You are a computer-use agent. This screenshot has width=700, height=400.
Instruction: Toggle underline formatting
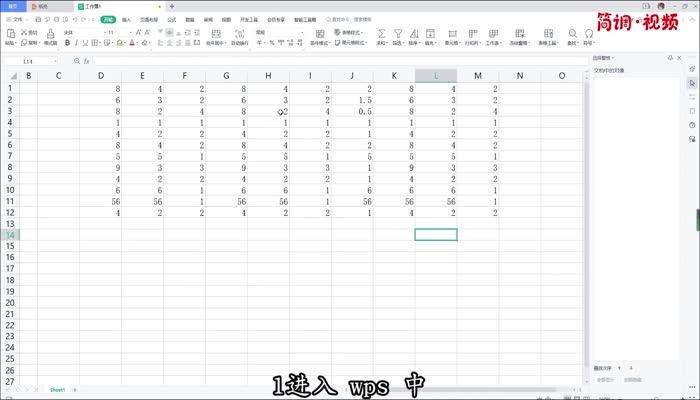pos(85,43)
